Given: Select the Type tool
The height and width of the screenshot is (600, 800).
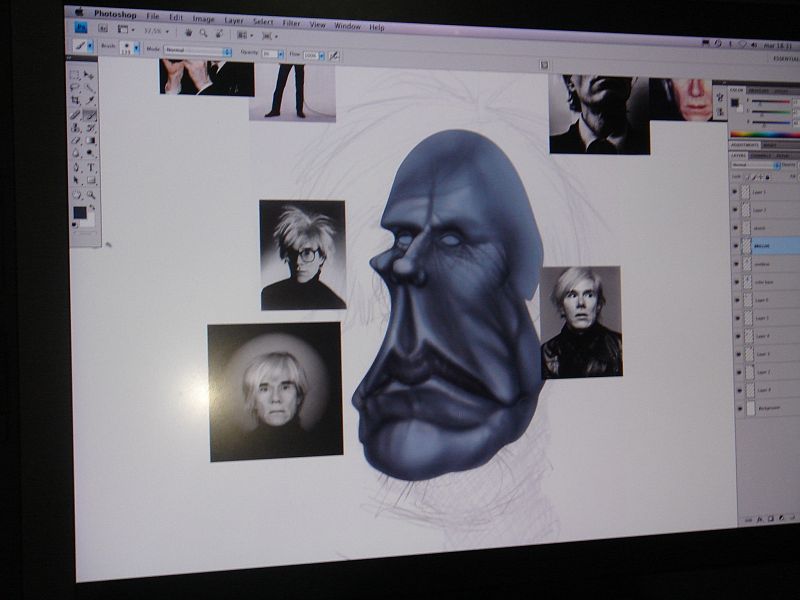Looking at the screenshot, I should (x=91, y=168).
